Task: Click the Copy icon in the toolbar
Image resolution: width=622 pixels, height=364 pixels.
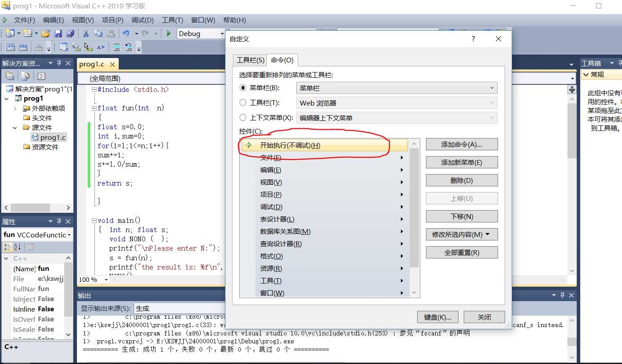Action: click(x=98, y=33)
